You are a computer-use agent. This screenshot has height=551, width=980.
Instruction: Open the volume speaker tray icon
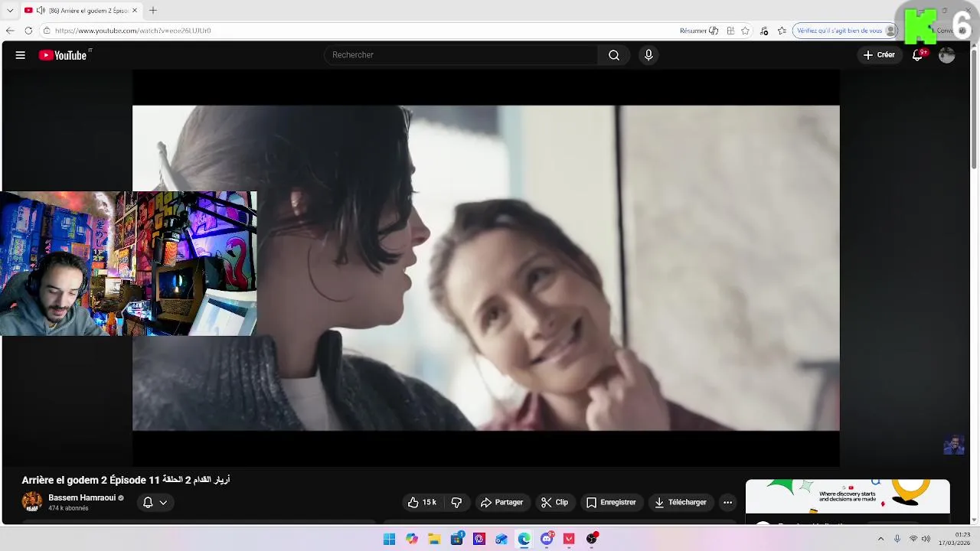point(926,539)
